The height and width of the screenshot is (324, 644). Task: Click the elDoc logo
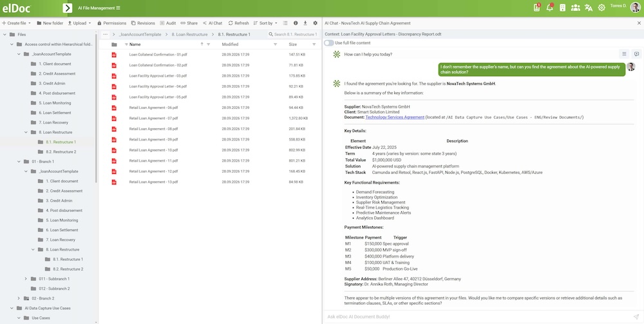point(17,8)
